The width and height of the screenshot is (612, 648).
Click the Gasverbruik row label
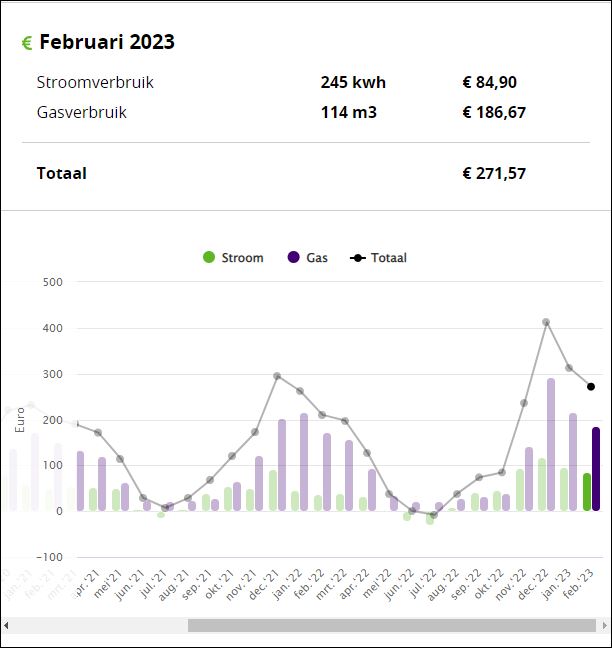[x=81, y=112]
